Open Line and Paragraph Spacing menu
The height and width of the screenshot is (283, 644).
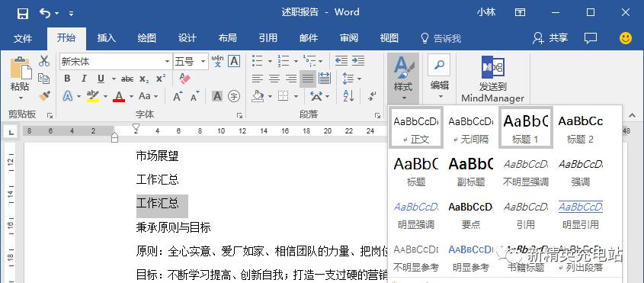351,79
